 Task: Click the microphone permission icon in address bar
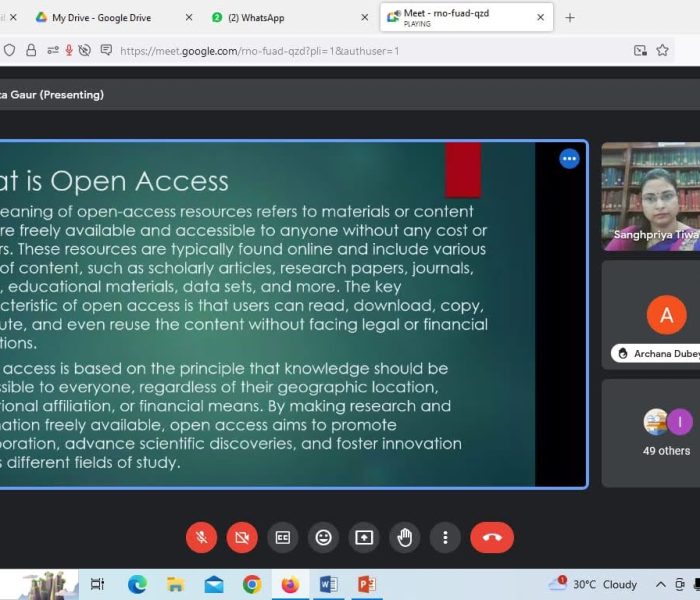(69, 50)
